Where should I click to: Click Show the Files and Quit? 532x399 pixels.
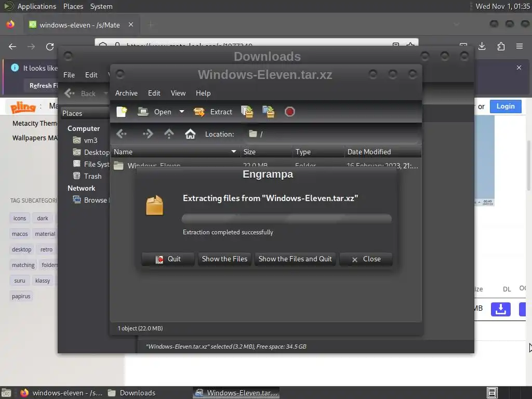click(x=295, y=259)
